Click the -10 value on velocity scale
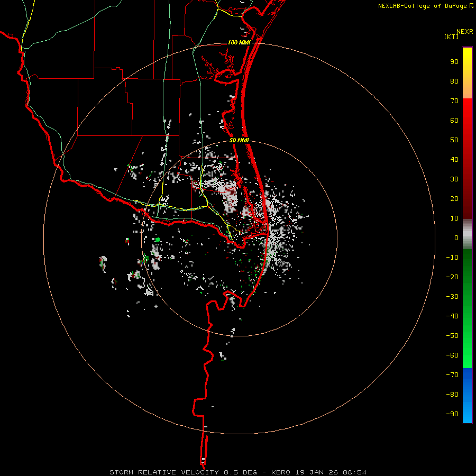This screenshot has width=476, height=476. point(452,258)
